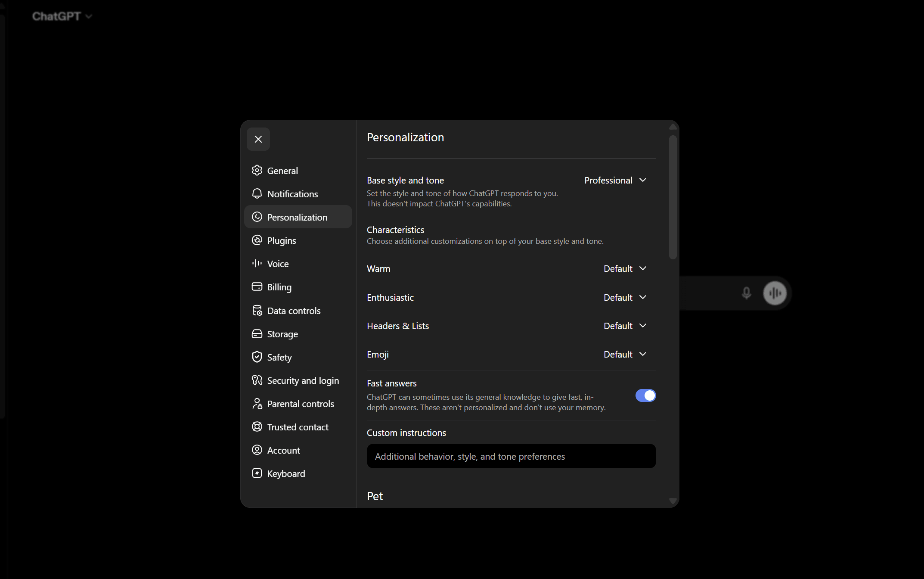Select the Account label in the sidebar
This screenshot has width=924, height=579.
284,450
